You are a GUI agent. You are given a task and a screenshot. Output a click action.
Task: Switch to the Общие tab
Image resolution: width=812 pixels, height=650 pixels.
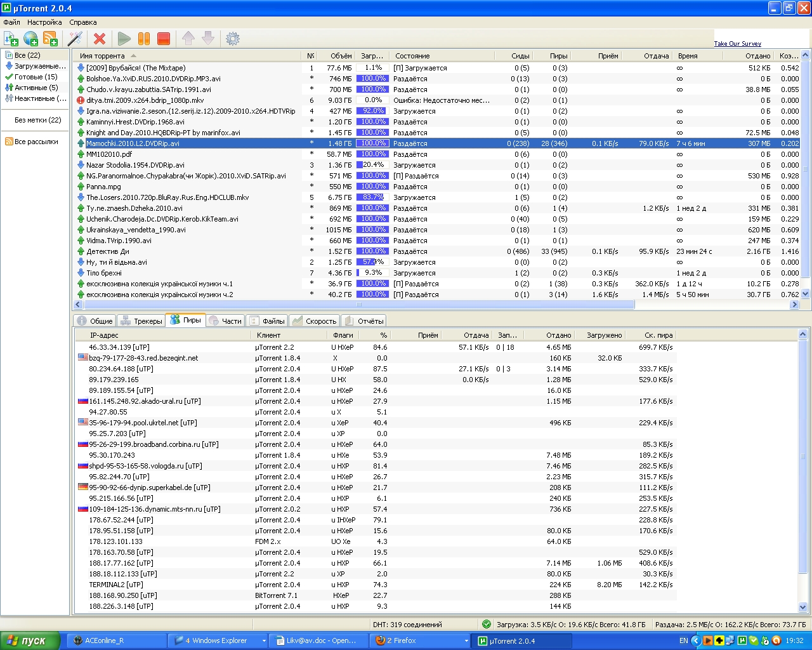pos(95,321)
